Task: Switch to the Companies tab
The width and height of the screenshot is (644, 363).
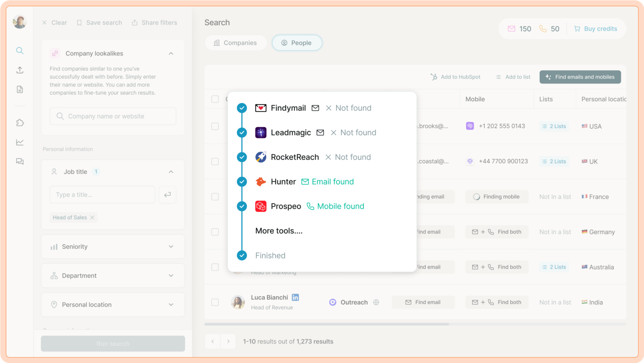Action: (236, 42)
